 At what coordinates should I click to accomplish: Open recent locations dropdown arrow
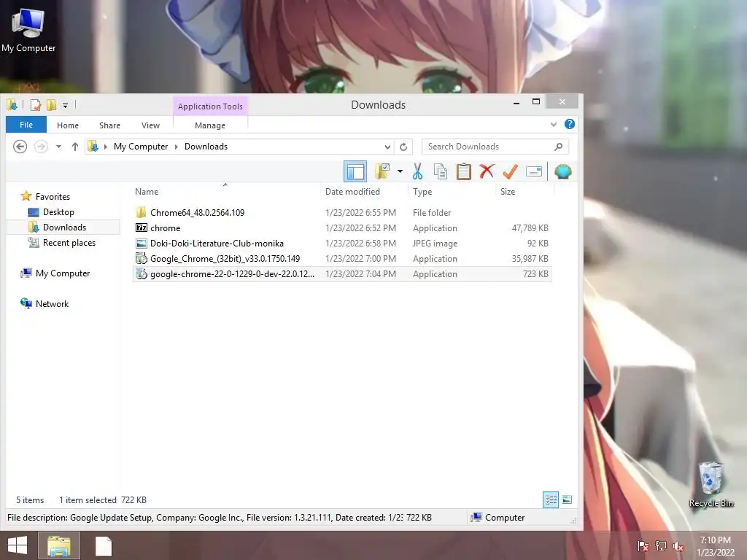point(58,147)
